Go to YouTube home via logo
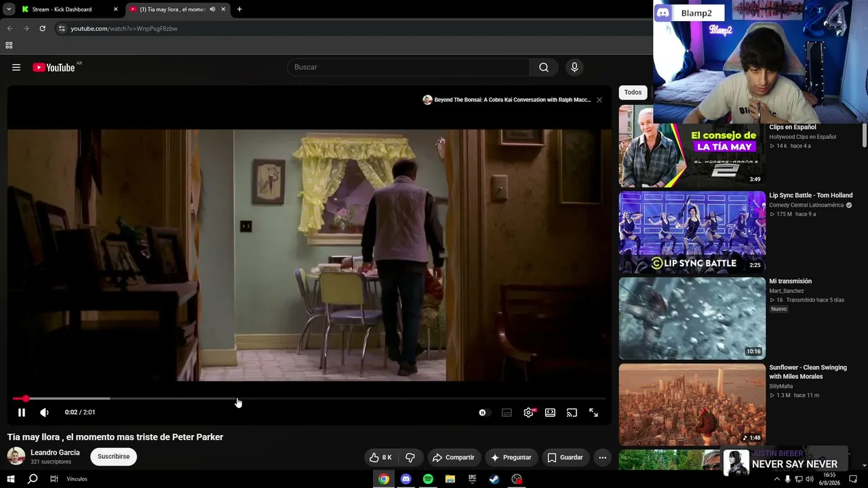 tap(54, 67)
